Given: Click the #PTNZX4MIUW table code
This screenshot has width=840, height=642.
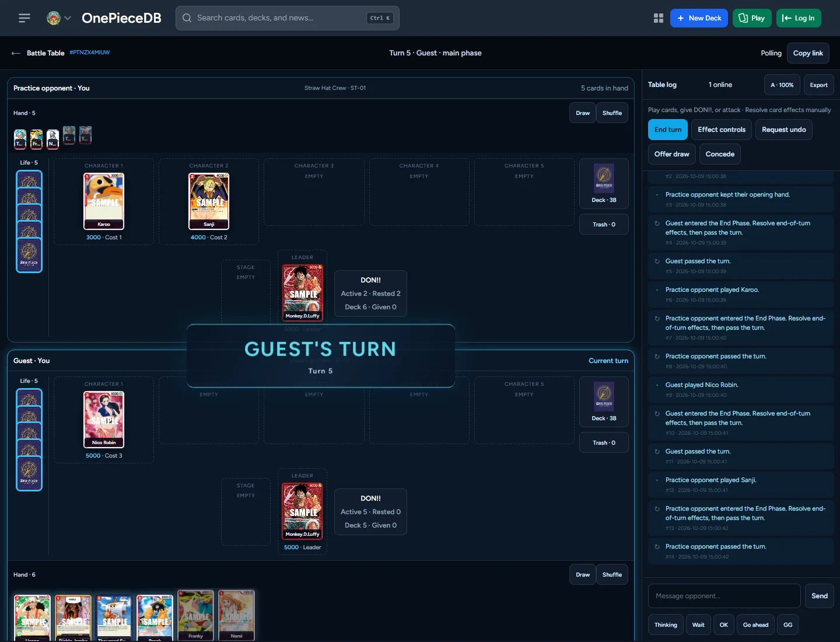Looking at the screenshot, I should pyautogui.click(x=89, y=53).
